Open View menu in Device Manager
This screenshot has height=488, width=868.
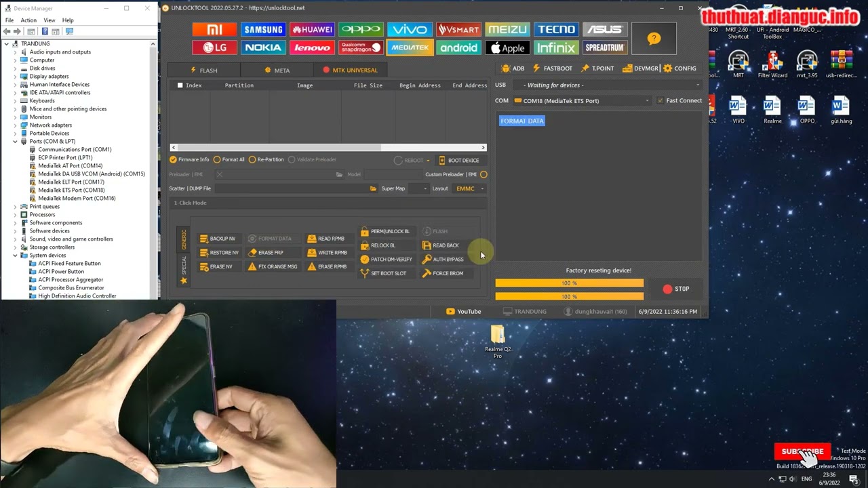pyautogui.click(x=50, y=20)
